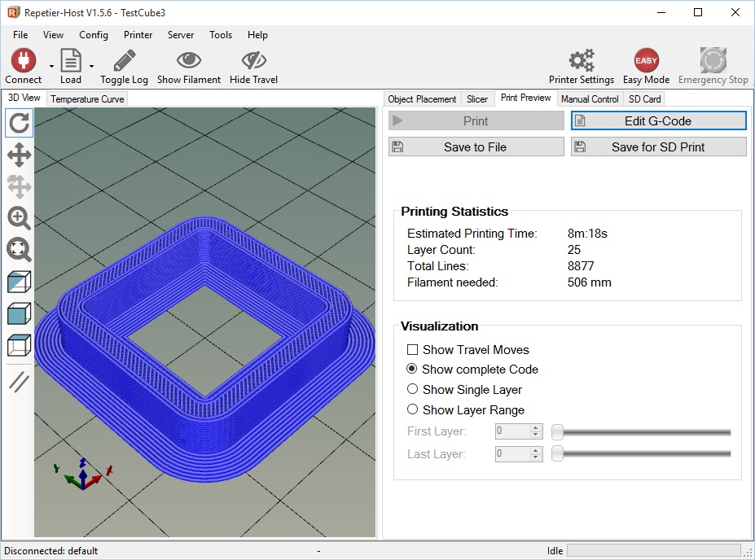Viewport: 755px width, 560px height.
Task: Switch on Easy Mode red button
Action: 646,60
